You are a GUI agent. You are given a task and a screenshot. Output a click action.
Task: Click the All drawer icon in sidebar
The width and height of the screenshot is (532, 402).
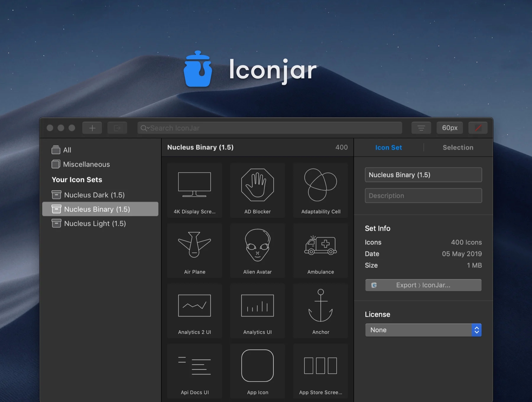tap(56, 150)
